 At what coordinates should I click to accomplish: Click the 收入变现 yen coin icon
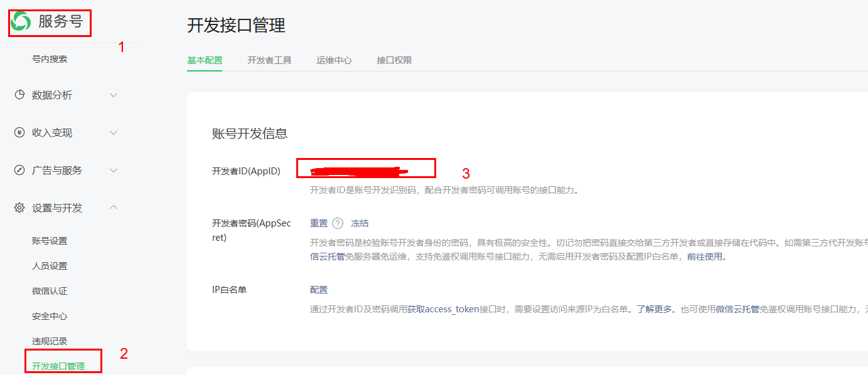coord(19,132)
